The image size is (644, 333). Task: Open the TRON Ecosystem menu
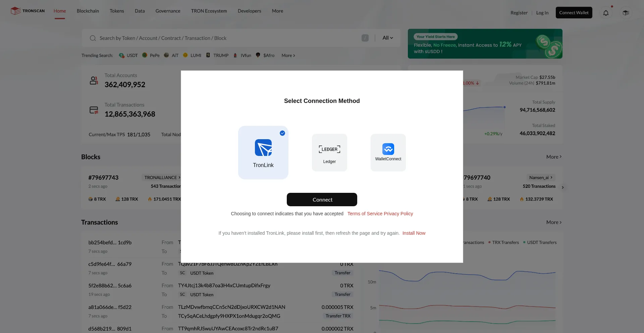209,11
